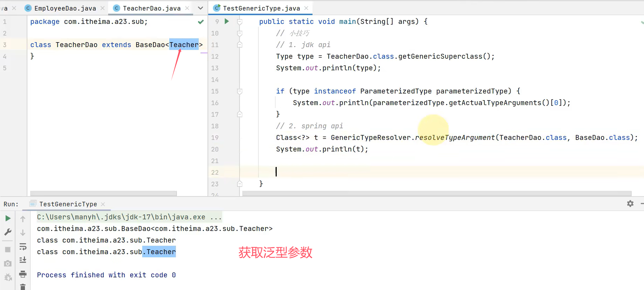The height and width of the screenshot is (290, 644).
Task: Click line number 19 in gutter
Action: [215, 137]
